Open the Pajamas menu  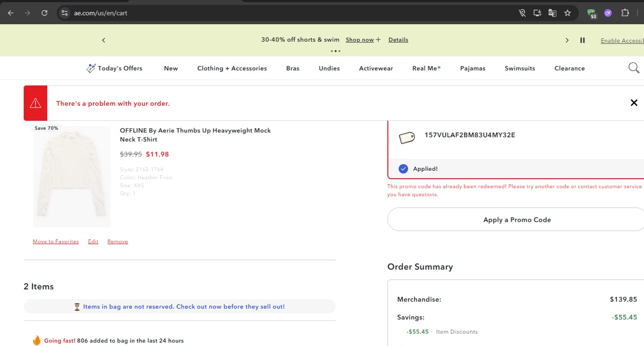pos(473,68)
